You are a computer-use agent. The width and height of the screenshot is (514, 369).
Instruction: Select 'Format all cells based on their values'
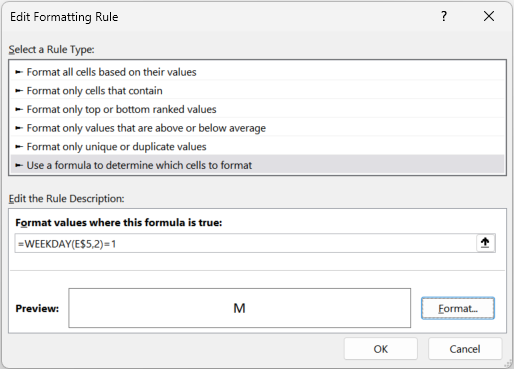pyautogui.click(x=257, y=72)
